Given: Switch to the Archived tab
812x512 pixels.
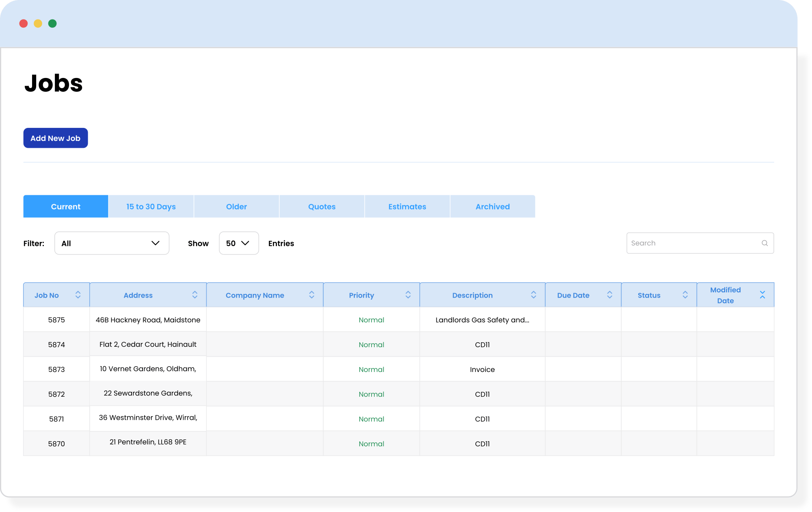Looking at the screenshot, I should (x=492, y=206).
